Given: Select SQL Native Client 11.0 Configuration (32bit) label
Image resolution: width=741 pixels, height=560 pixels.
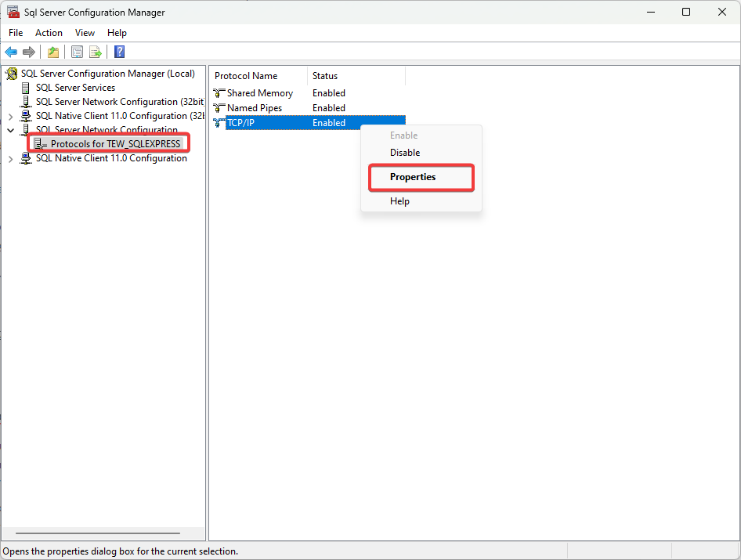Looking at the screenshot, I should tap(120, 116).
